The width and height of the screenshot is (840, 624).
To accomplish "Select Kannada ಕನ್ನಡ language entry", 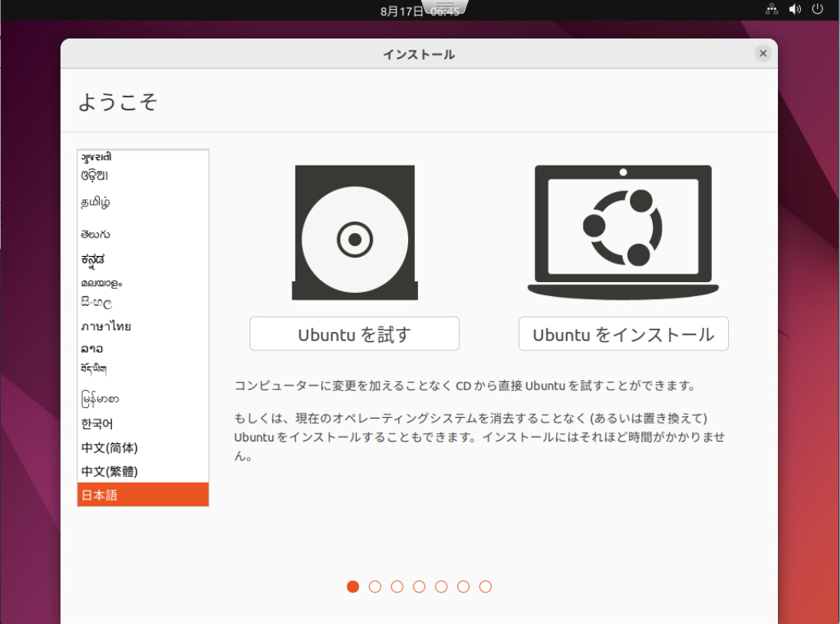I will tap(143, 260).
